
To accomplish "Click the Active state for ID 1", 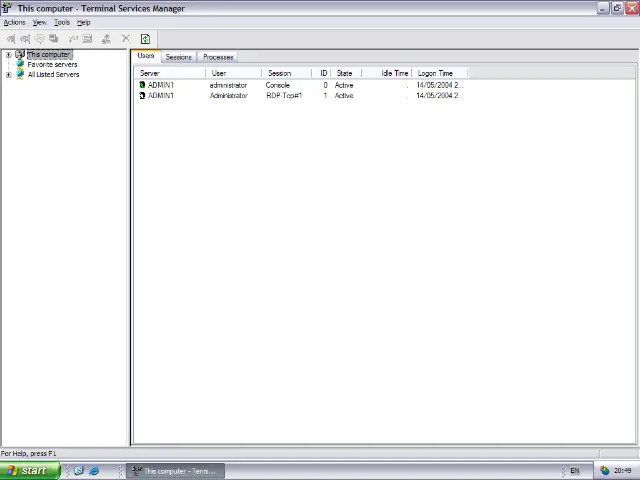I will pyautogui.click(x=344, y=96).
